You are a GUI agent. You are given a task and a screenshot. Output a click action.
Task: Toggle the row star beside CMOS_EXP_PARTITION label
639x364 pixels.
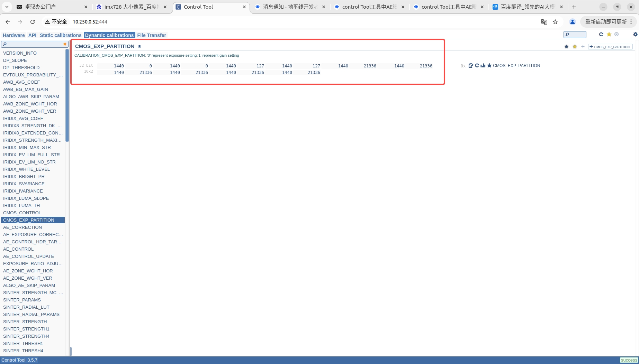click(489, 66)
